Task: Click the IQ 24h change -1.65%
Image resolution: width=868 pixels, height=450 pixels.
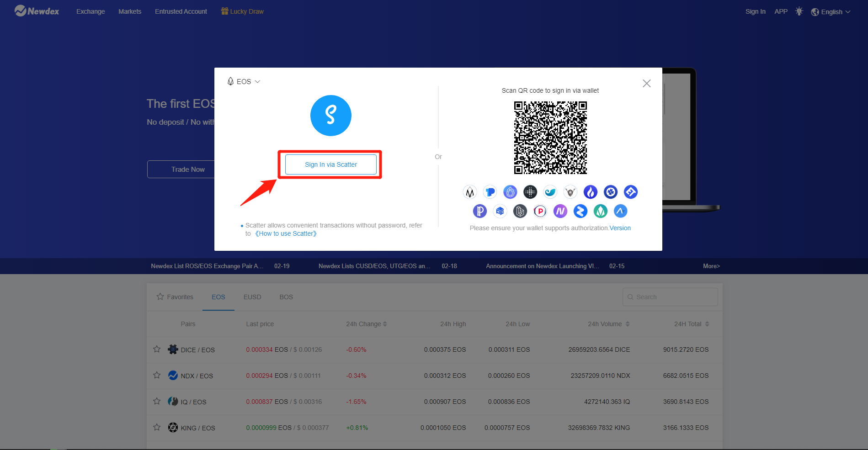Action: click(356, 402)
